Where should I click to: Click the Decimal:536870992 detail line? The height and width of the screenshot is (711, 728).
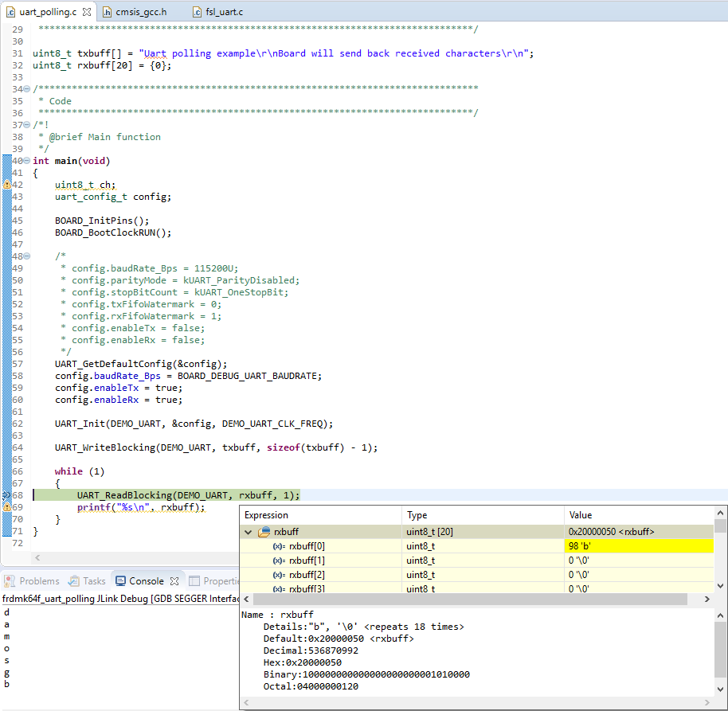point(311,650)
